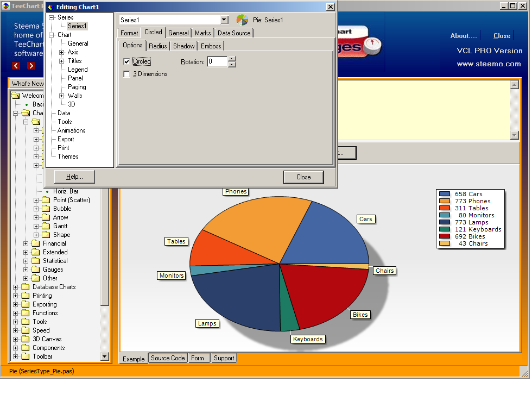The width and height of the screenshot is (532, 407).
Task: Increase Rotation with the up spinner arrow
Action: pos(232,59)
